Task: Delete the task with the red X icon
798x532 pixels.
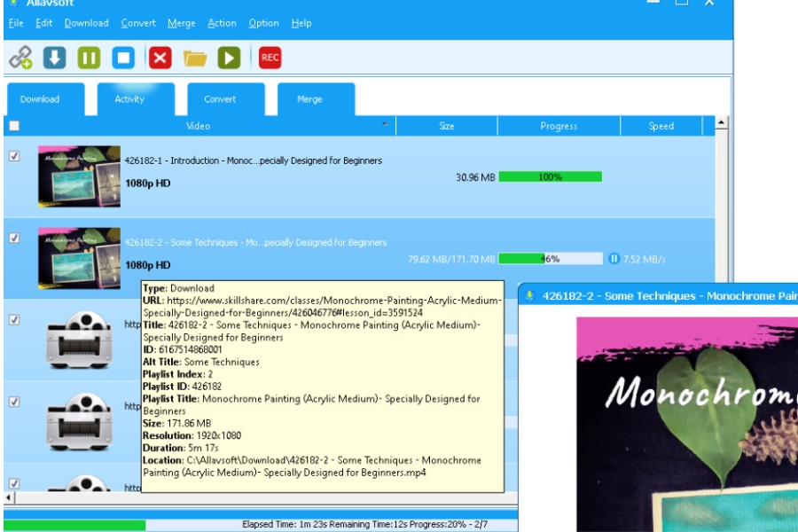Action: coord(160,58)
